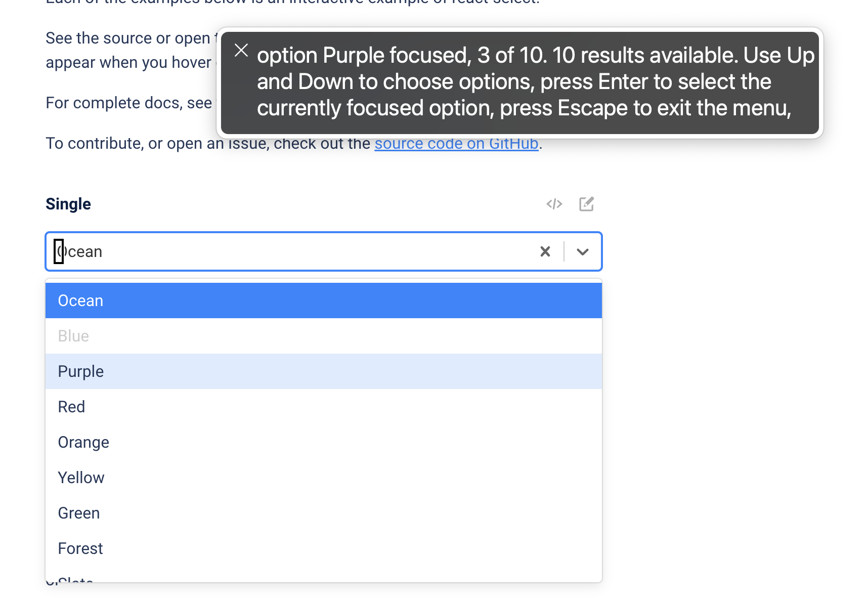Click the Single example heading
This screenshot has width=868, height=602.
[68, 204]
